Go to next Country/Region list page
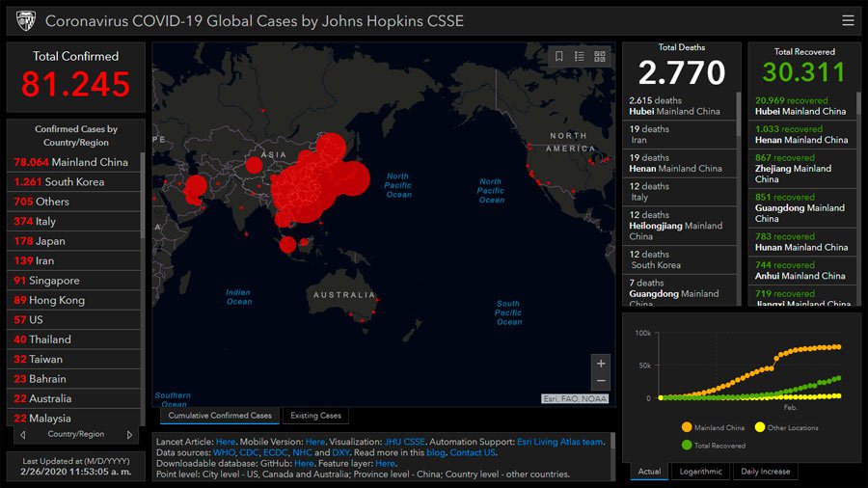This screenshot has height=488, width=868. coord(129,435)
